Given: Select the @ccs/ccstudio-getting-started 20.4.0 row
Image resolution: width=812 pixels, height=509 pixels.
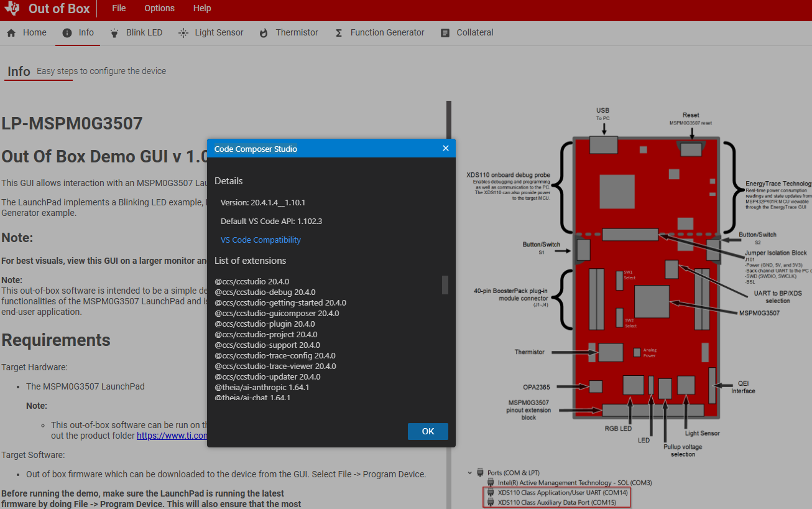Looking at the screenshot, I should pos(280,302).
